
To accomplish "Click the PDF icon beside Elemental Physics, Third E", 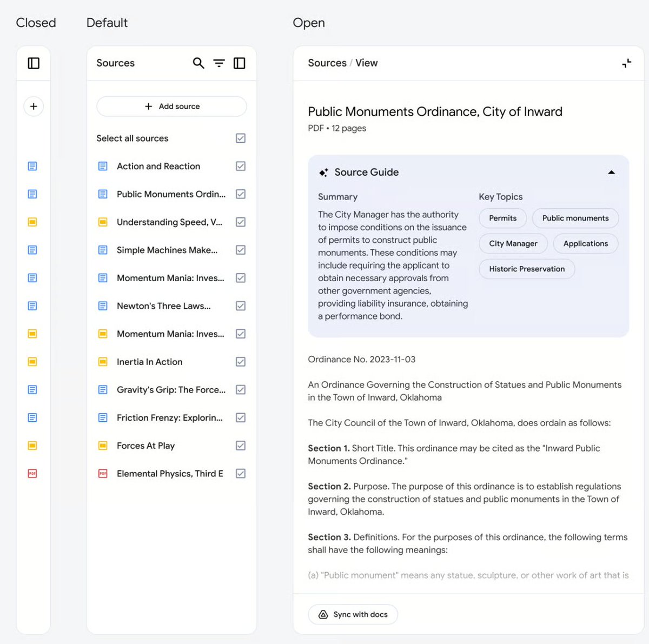I will [102, 473].
